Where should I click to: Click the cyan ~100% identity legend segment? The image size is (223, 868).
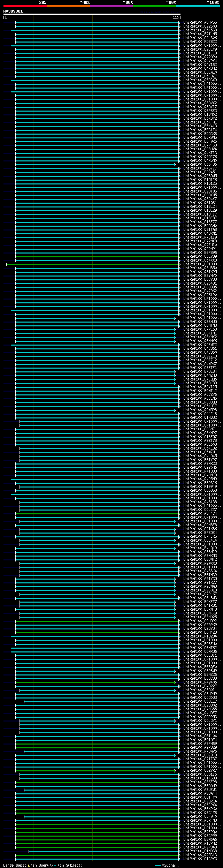198,6
